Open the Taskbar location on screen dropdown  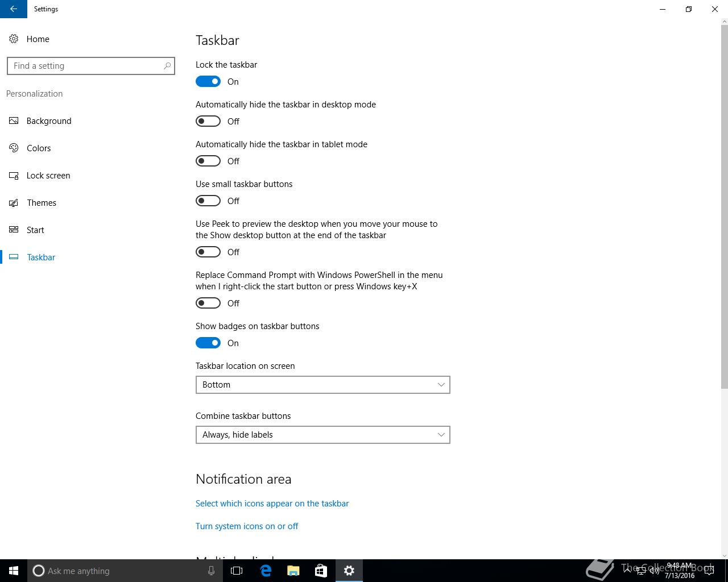323,385
